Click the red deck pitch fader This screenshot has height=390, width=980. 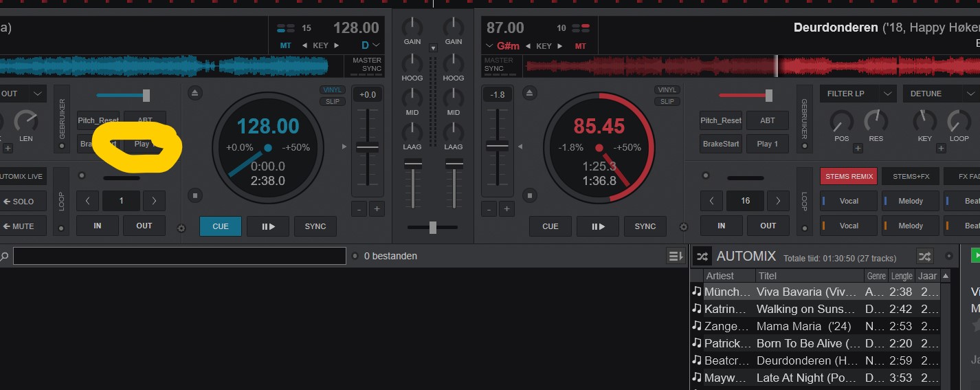pos(497,146)
